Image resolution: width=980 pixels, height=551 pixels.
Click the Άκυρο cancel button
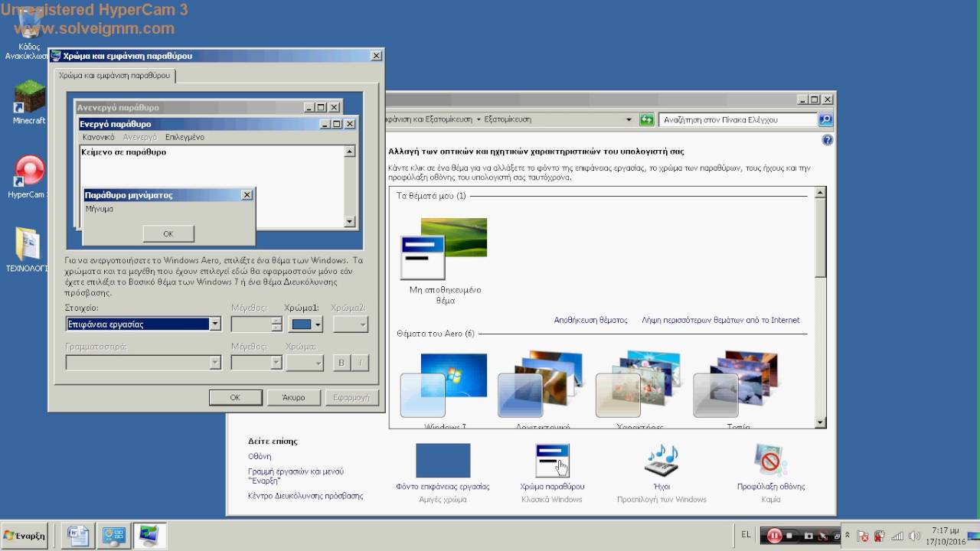click(293, 397)
